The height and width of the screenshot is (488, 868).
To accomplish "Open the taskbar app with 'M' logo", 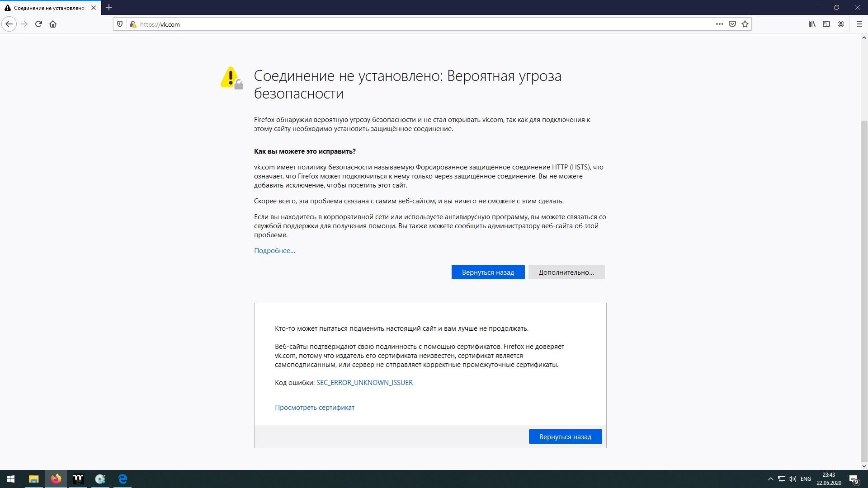I will click(78, 479).
